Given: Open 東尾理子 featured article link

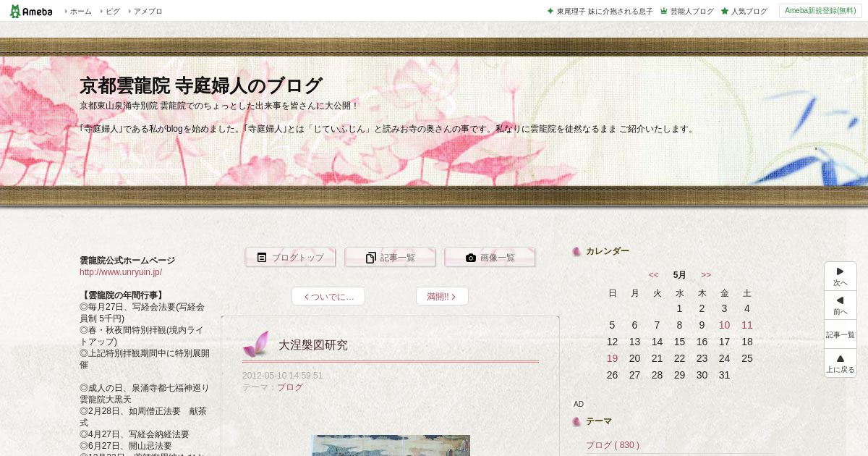Looking at the screenshot, I should tap(605, 12).
